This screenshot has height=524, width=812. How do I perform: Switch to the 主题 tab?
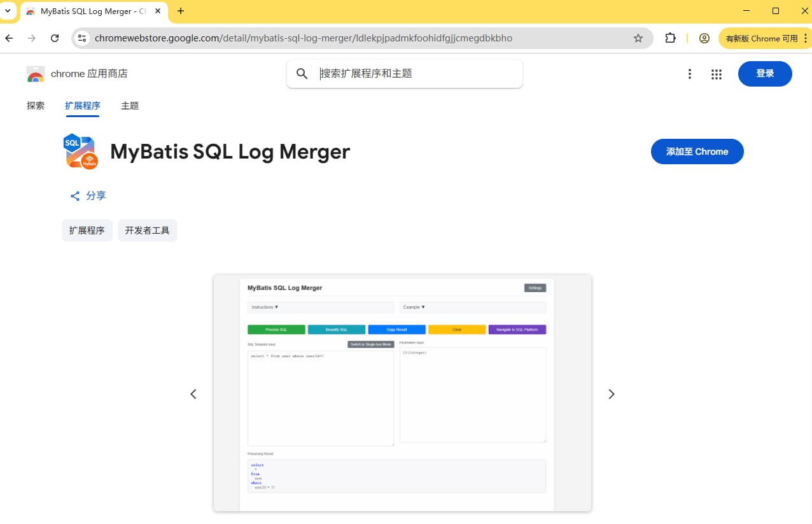130,106
